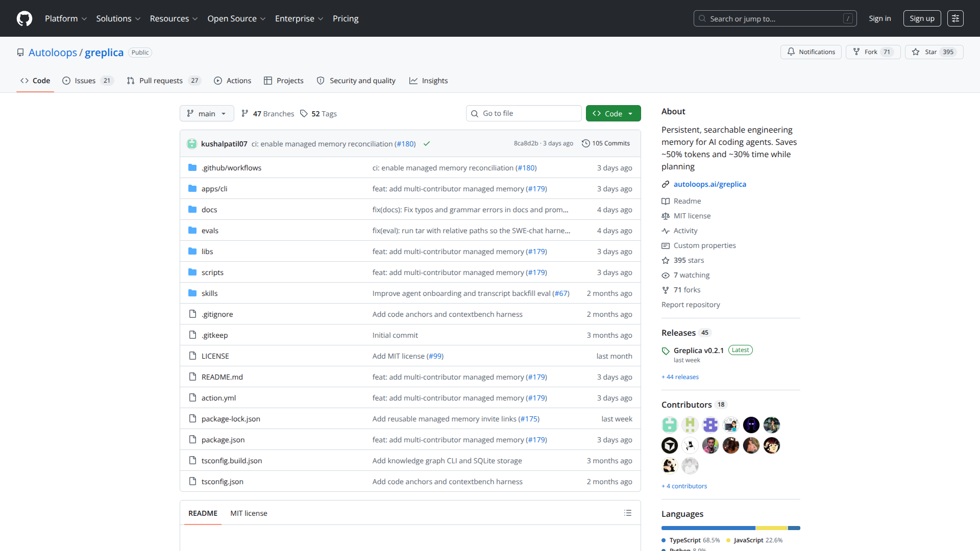Switch to Security and quality tab
The width and height of the screenshot is (980, 551).
356,81
